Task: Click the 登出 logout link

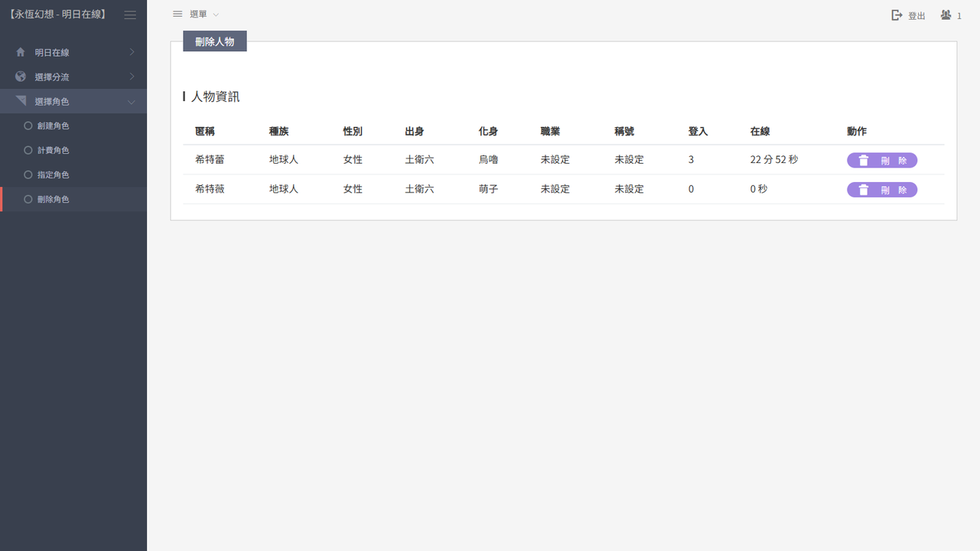Action: point(909,15)
